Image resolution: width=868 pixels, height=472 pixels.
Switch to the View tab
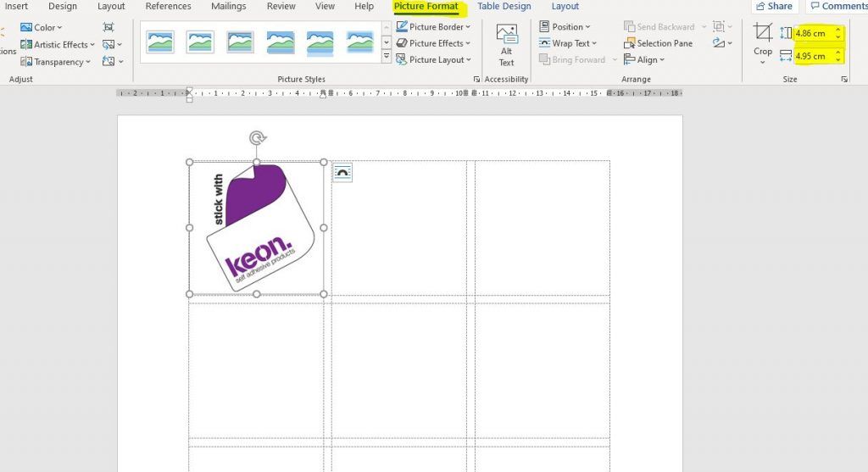click(x=325, y=6)
